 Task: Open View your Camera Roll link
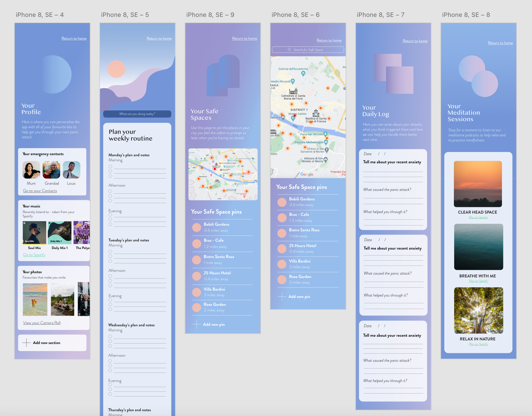tap(42, 323)
